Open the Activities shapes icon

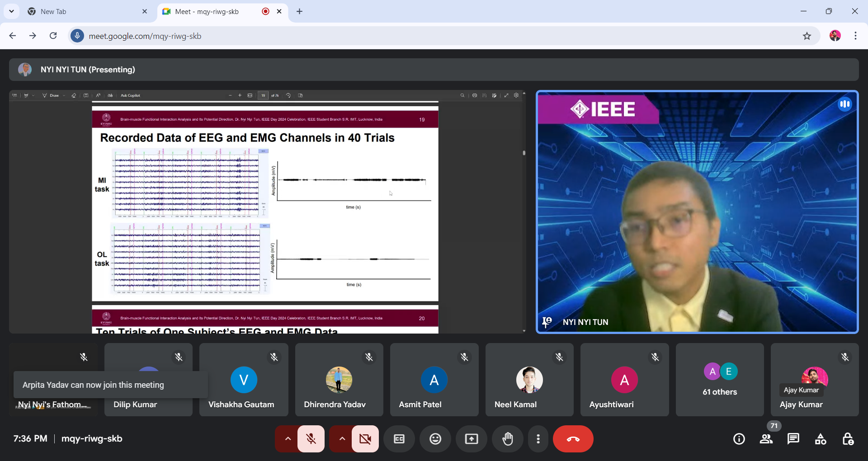[x=821, y=439]
